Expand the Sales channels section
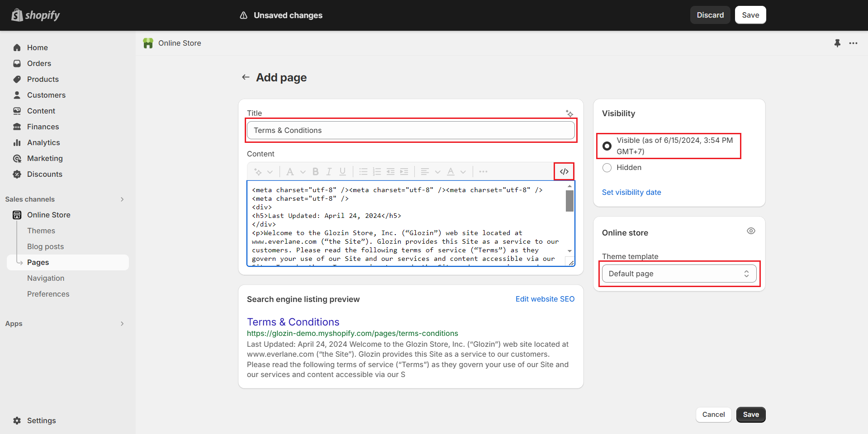This screenshot has height=434, width=868. (x=122, y=199)
